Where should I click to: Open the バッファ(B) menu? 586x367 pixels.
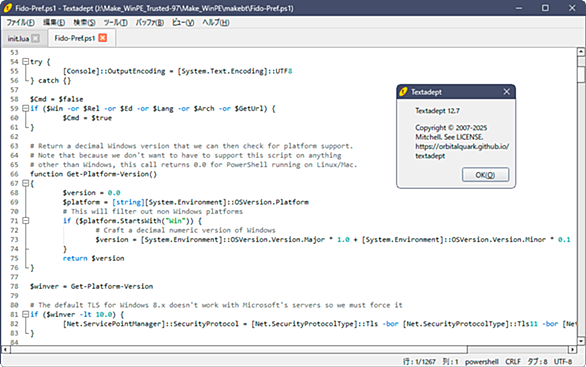click(x=149, y=22)
